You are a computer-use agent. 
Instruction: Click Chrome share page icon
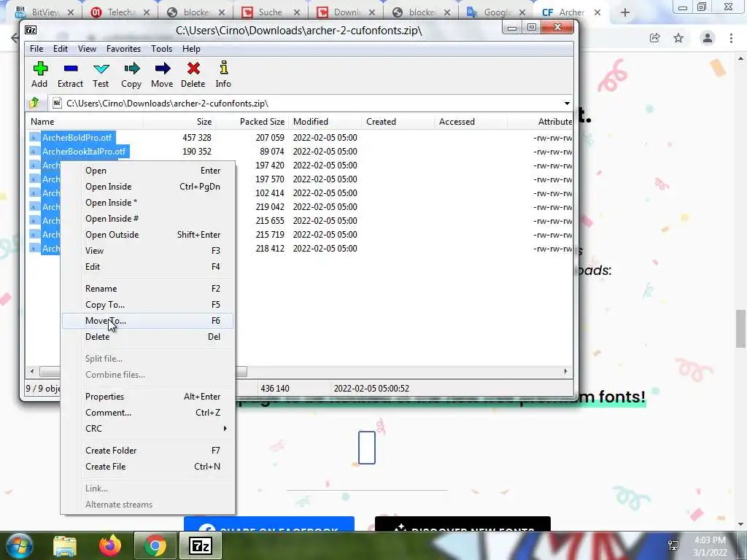tap(655, 38)
